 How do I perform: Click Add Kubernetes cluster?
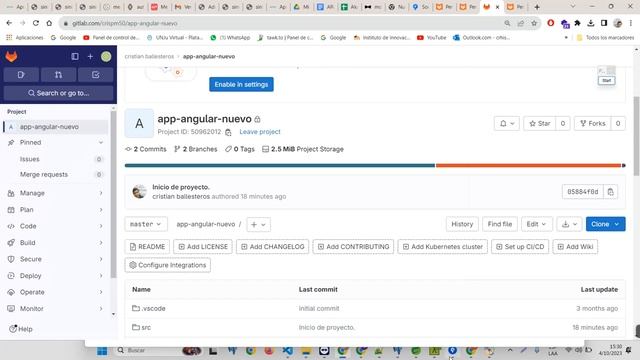coord(442,247)
